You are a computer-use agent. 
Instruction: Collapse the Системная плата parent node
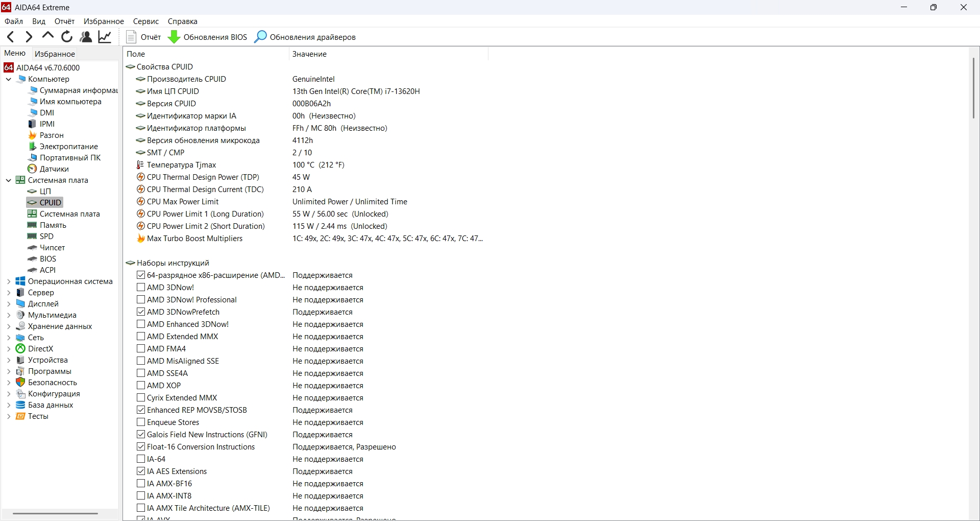pos(9,180)
